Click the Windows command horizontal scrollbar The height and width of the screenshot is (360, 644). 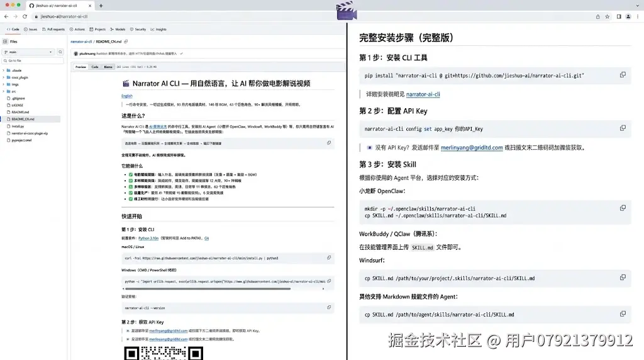coord(208,289)
